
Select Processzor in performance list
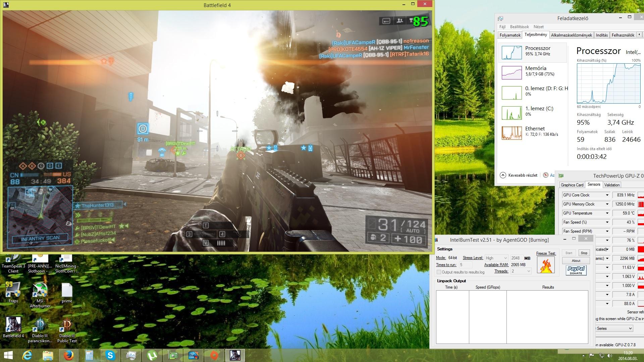pyautogui.click(x=533, y=52)
